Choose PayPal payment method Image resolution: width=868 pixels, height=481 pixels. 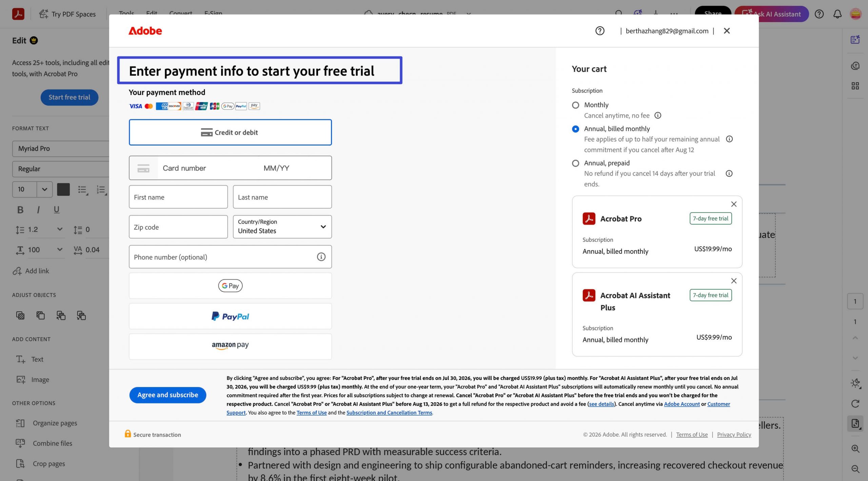point(230,316)
